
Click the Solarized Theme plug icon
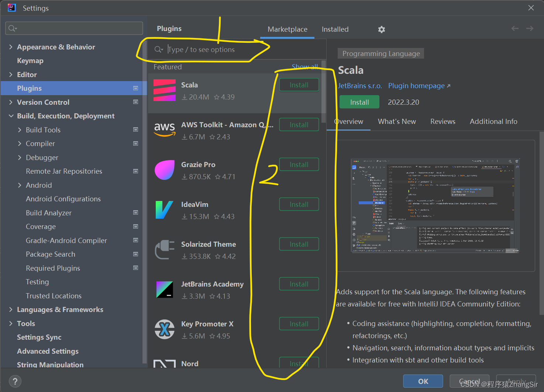[165, 250]
